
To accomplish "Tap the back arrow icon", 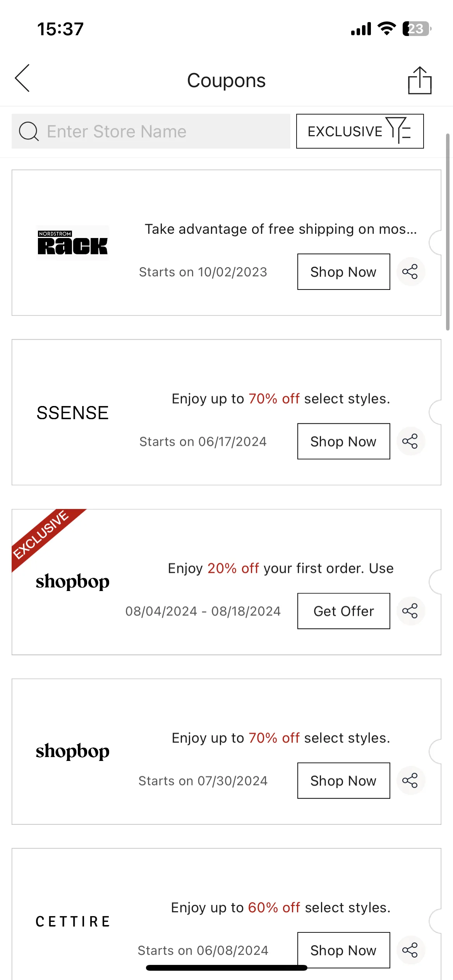I will 22,78.
